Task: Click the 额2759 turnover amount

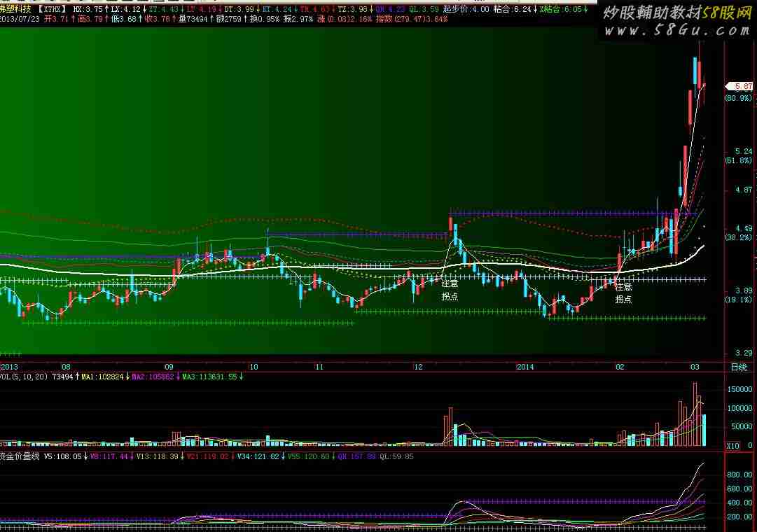Action: click(228, 20)
